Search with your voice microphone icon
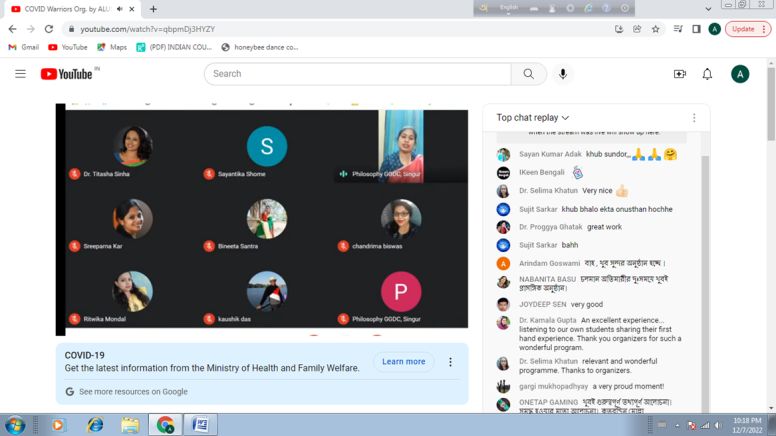This screenshot has height=436, width=776. pos(563,74)
